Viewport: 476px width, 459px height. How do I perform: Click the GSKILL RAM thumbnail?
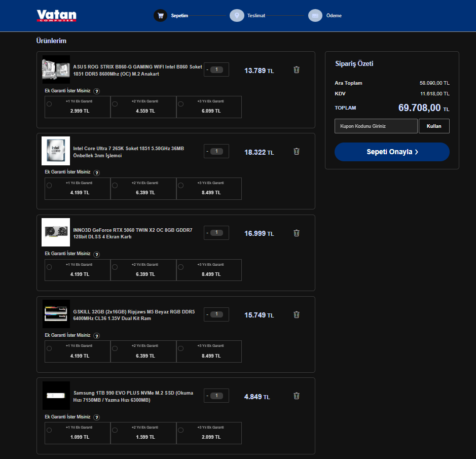(x=56, y=314)
